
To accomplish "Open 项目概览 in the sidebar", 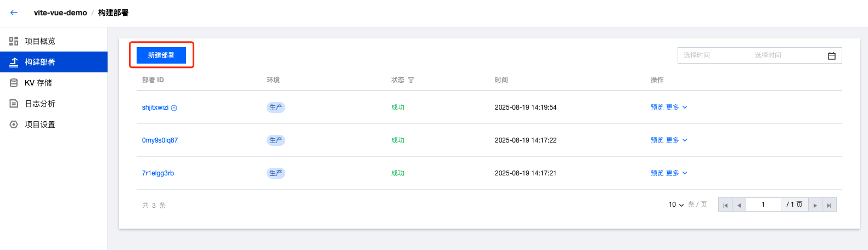I will point(40,41).
